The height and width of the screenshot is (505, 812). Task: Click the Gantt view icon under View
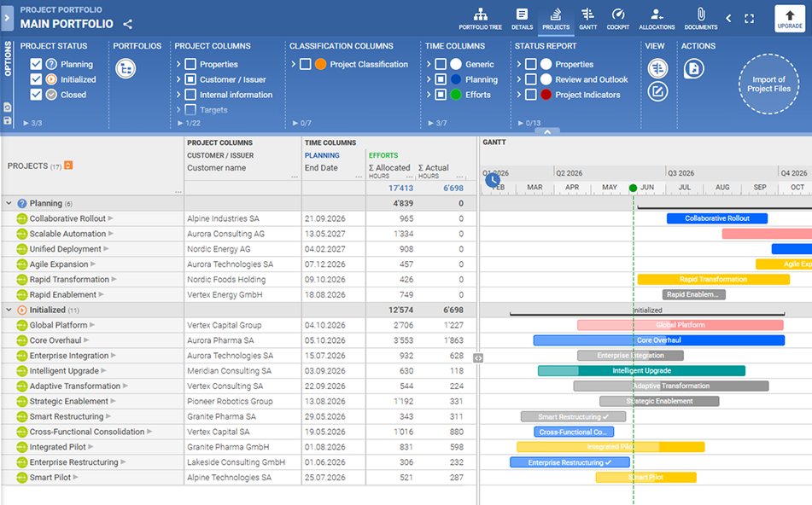pos(657,68)
